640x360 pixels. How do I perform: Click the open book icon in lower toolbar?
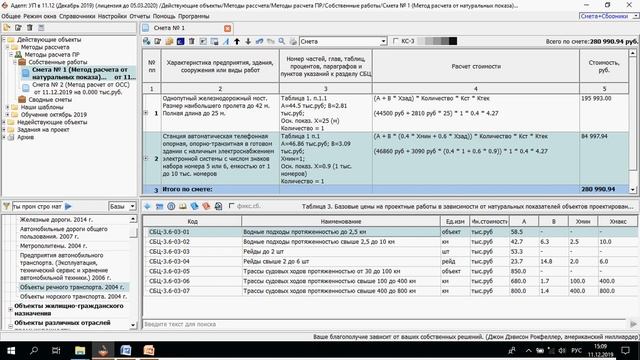click(182, 206)
